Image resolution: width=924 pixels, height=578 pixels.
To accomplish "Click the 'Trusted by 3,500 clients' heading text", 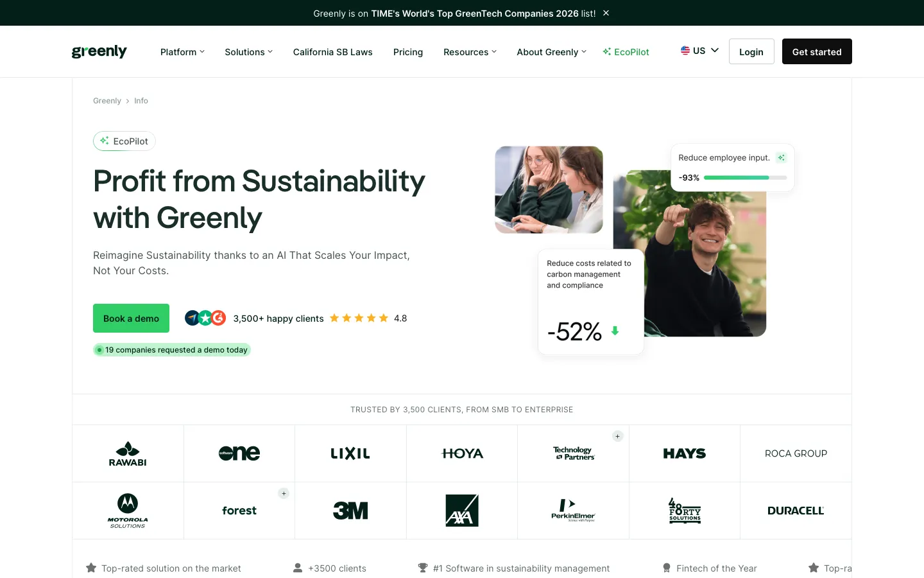I will coord(462,410).
